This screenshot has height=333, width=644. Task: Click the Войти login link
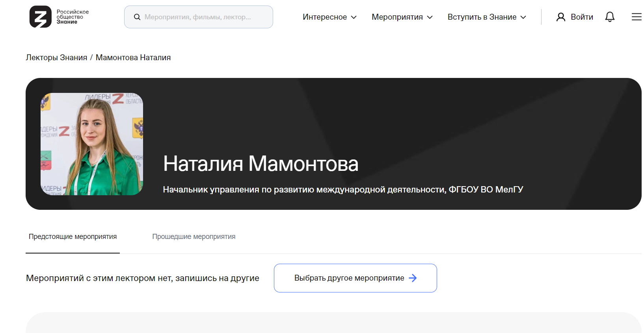[582, 17]
